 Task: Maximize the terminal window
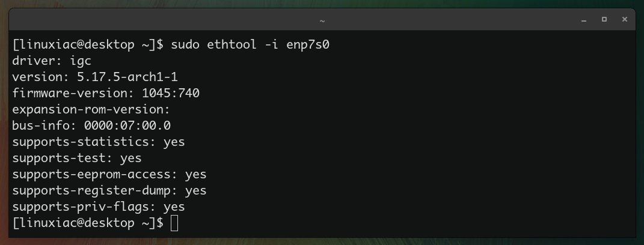[x=604, y=19]
